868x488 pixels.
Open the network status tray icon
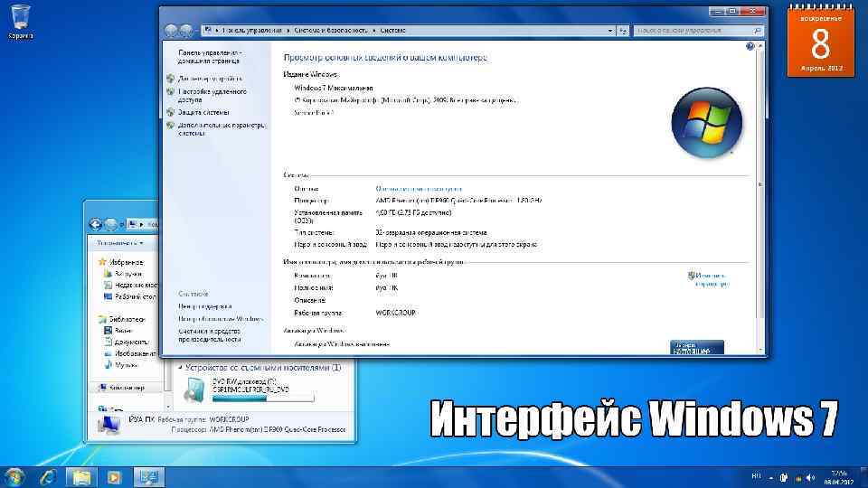tap(797, 477)
